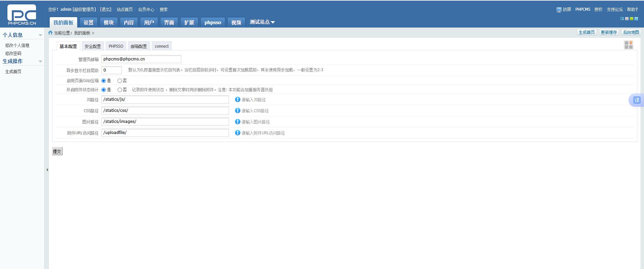Open the 测试站点 site dropdown
The width and height of the screenshot is (644, 269).
262,22
